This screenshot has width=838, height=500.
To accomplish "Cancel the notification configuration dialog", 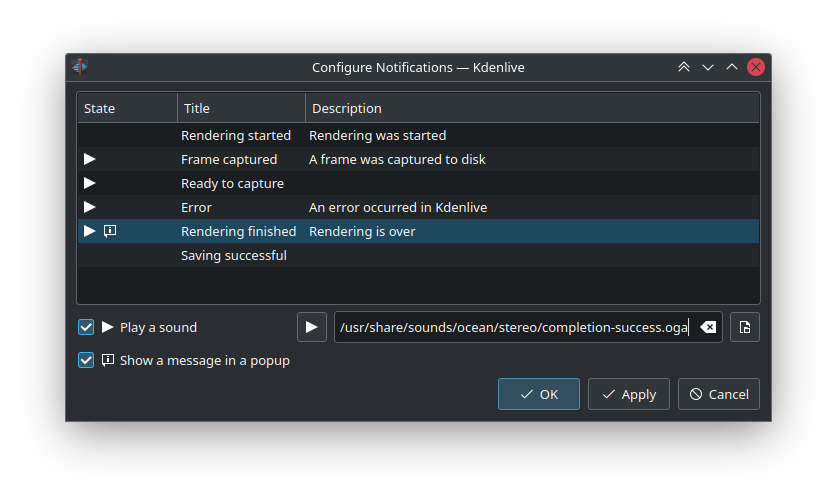I will tap(719, 394).
